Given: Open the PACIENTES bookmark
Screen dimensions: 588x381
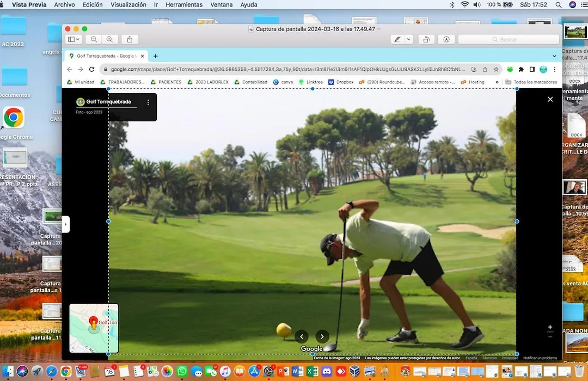Looking at the screenshot, I should click(x=166, y=82).
